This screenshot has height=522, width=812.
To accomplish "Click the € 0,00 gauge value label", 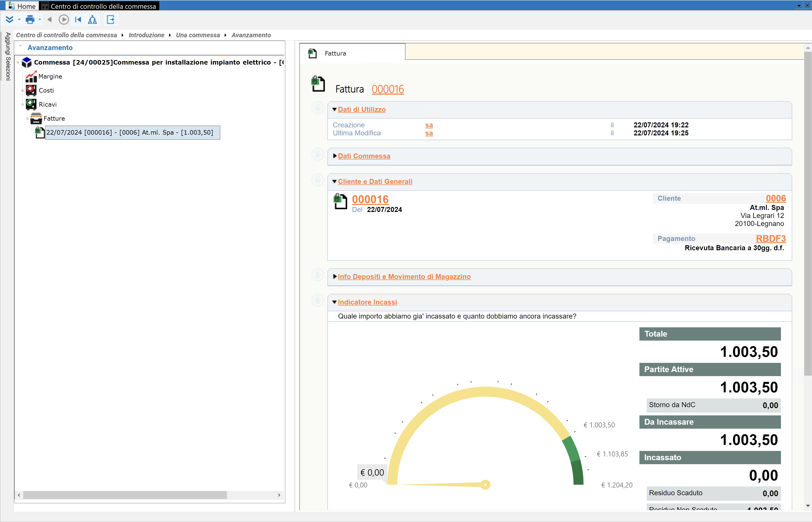I will tap(372, 472).
